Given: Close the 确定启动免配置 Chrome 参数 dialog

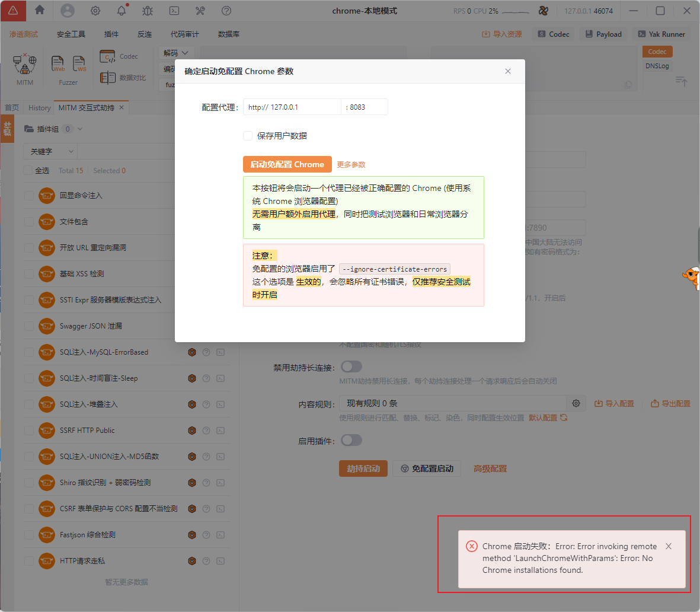Looking at the screenshot, I should (x=507, y=71).
